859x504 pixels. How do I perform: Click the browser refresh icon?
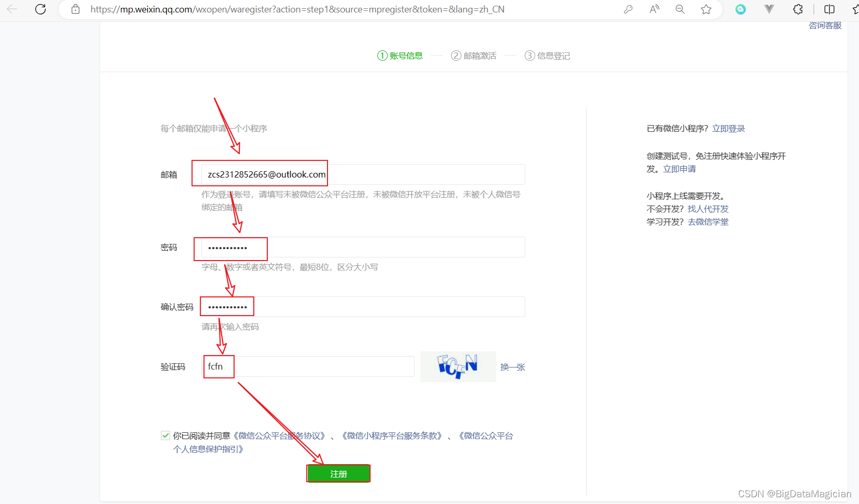pyautogui.click(x=40, y=9)
